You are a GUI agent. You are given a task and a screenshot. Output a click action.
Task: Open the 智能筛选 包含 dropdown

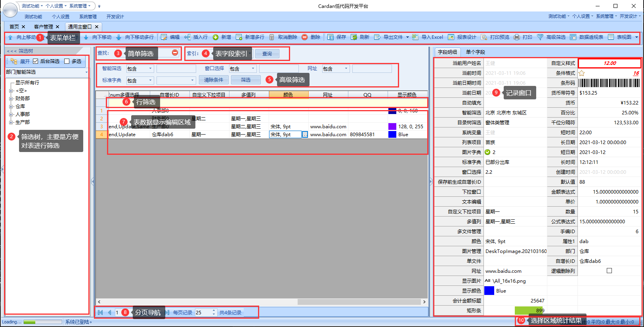pos(150,68)
